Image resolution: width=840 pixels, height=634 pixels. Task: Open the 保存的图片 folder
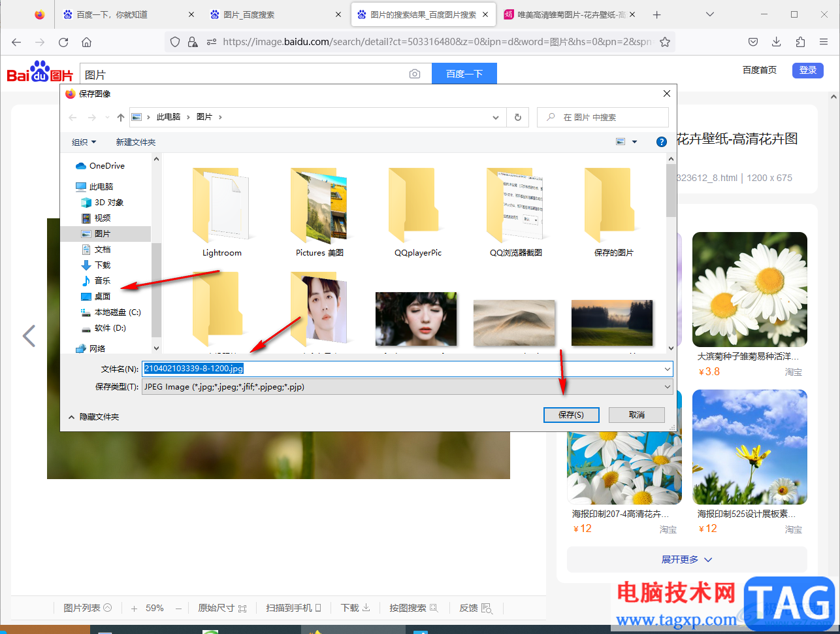click(x=614, y=212)
